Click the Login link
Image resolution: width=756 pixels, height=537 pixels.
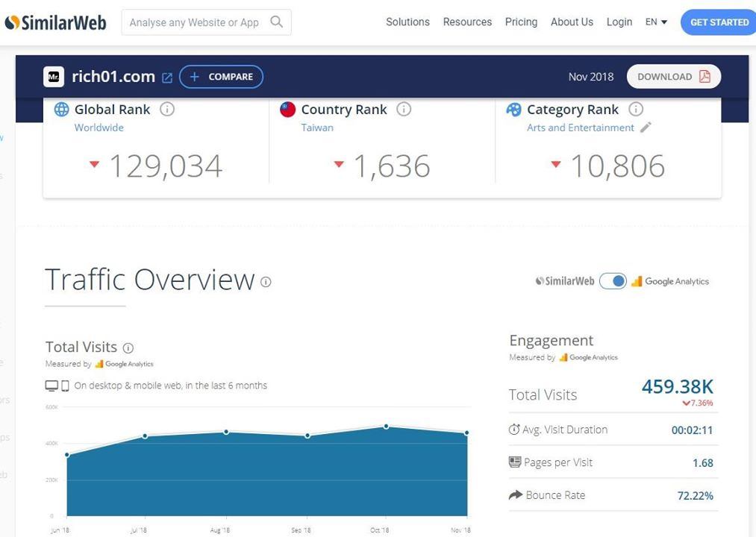(x=619, y=22)
